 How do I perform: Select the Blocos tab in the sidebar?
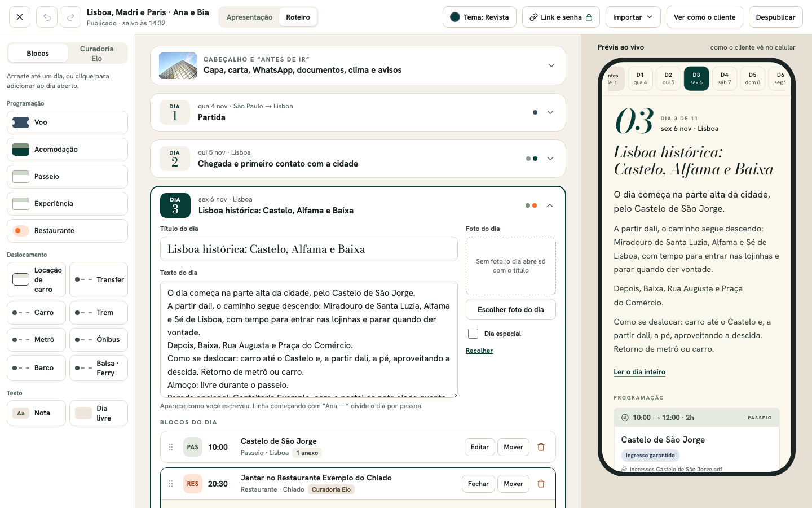38,54
